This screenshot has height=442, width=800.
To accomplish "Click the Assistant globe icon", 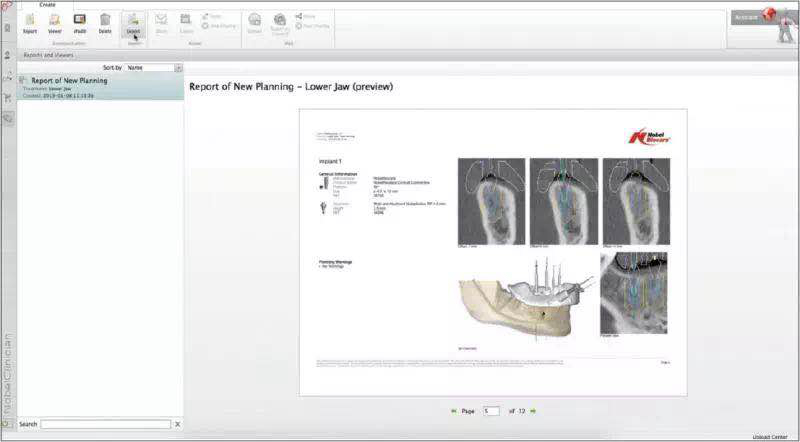I will [771, 16].
